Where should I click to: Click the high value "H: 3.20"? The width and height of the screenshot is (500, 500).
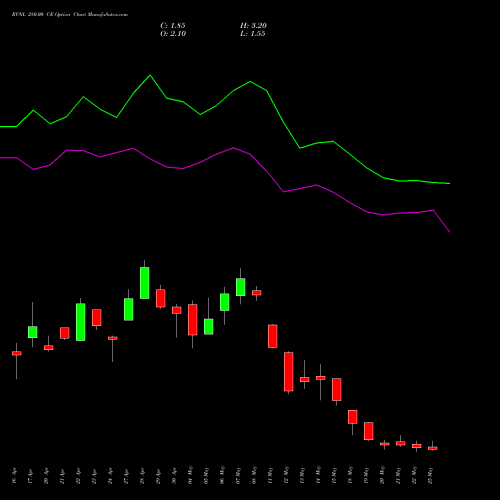tap(253, 26)
